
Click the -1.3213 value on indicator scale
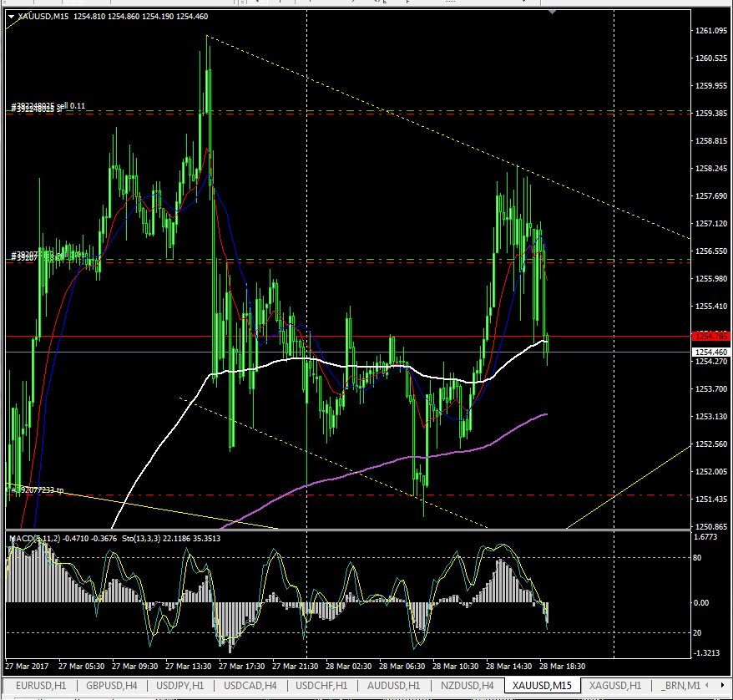[x=706, y=653]
